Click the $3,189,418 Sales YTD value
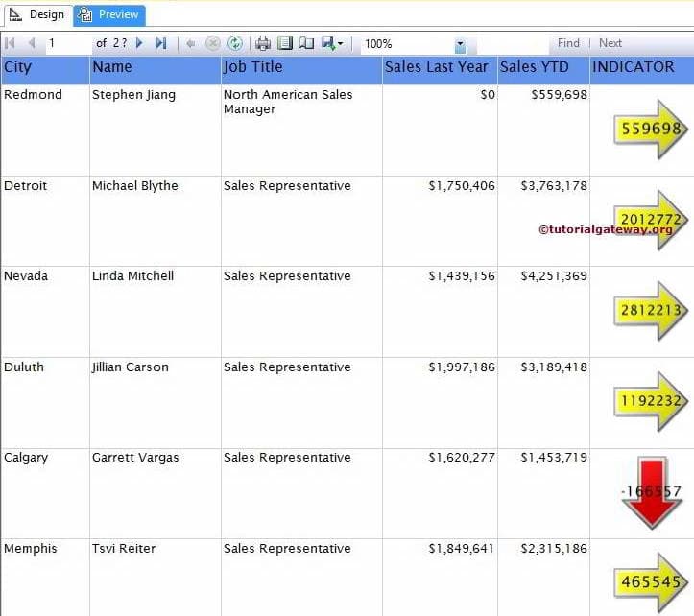 tap(554, 367)
